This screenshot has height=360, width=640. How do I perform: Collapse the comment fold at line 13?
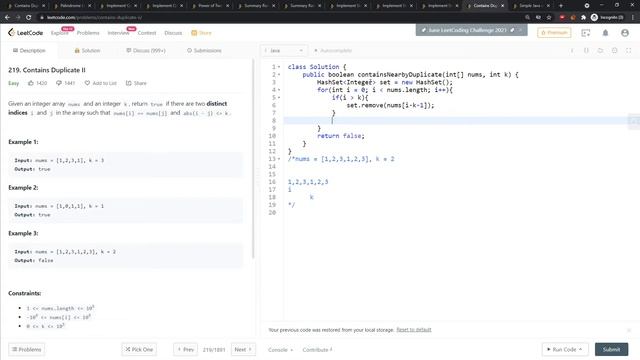click(x=279, y=159)
